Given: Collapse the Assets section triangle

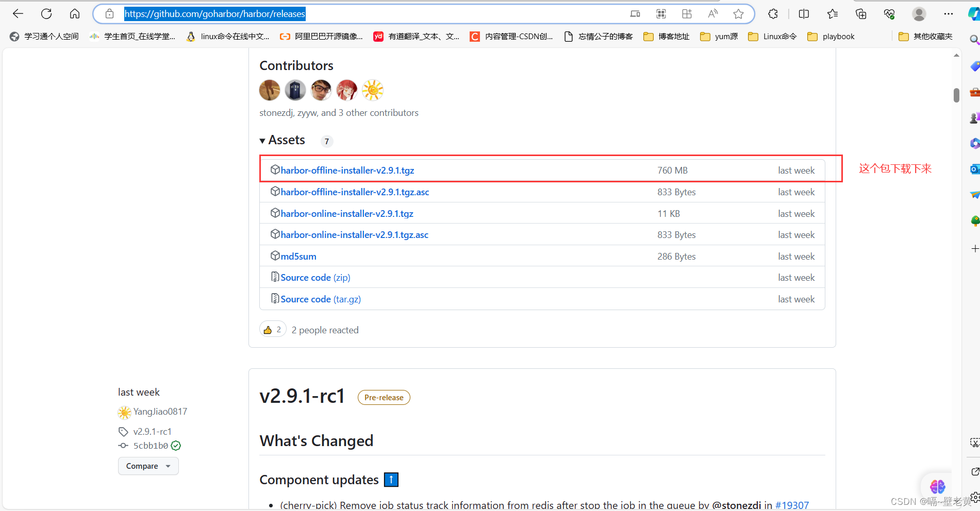Looking at the screenshot, I should tap(262, 141).
